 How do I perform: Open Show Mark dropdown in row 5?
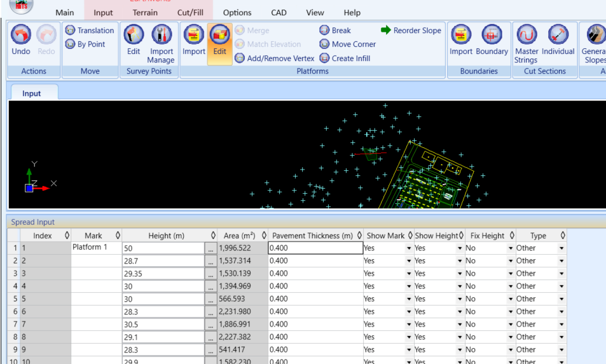pyautogui.click(x=408, y=299)
